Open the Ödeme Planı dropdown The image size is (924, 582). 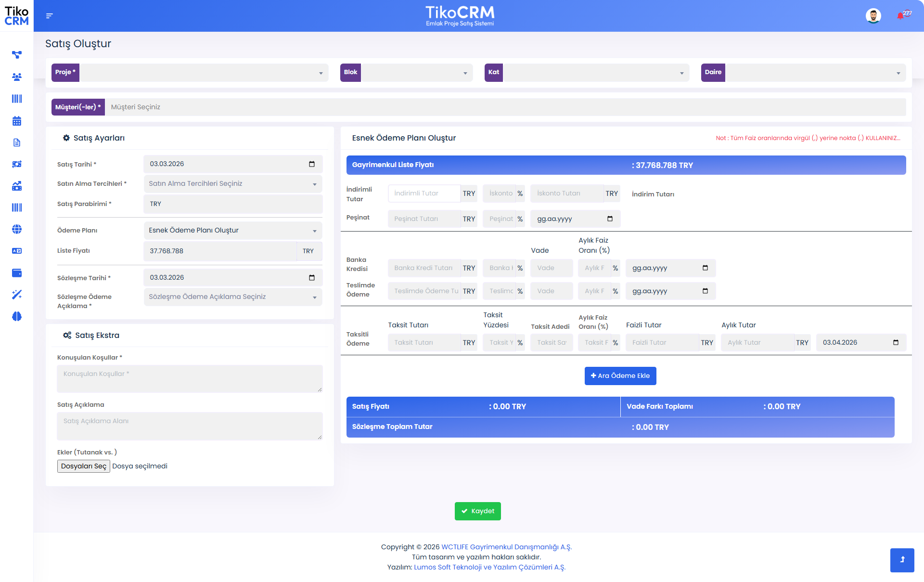(x=233, y=231)
